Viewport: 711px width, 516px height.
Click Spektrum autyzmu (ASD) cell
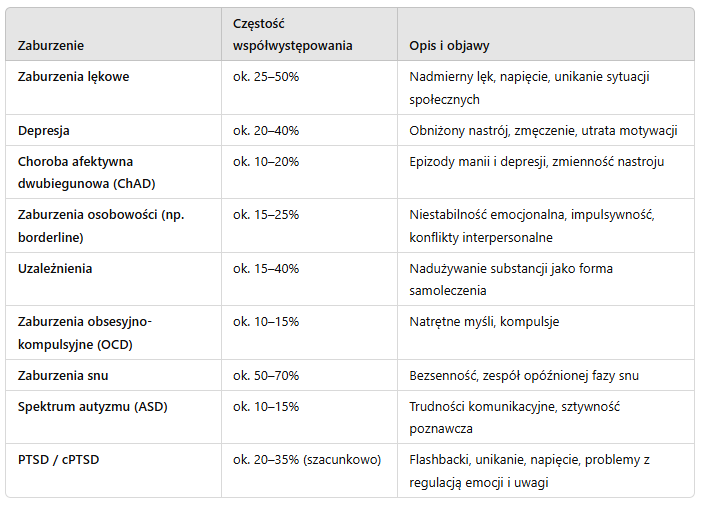tap(93, 407)
